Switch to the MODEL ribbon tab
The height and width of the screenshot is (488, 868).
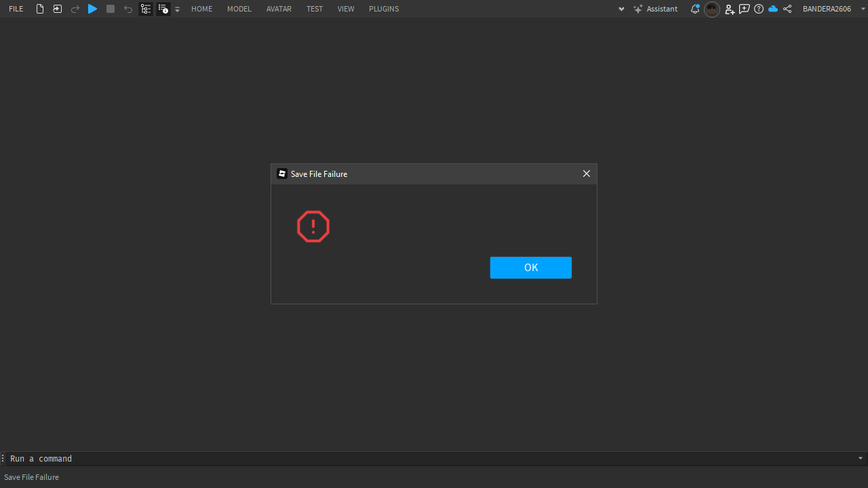239,9
